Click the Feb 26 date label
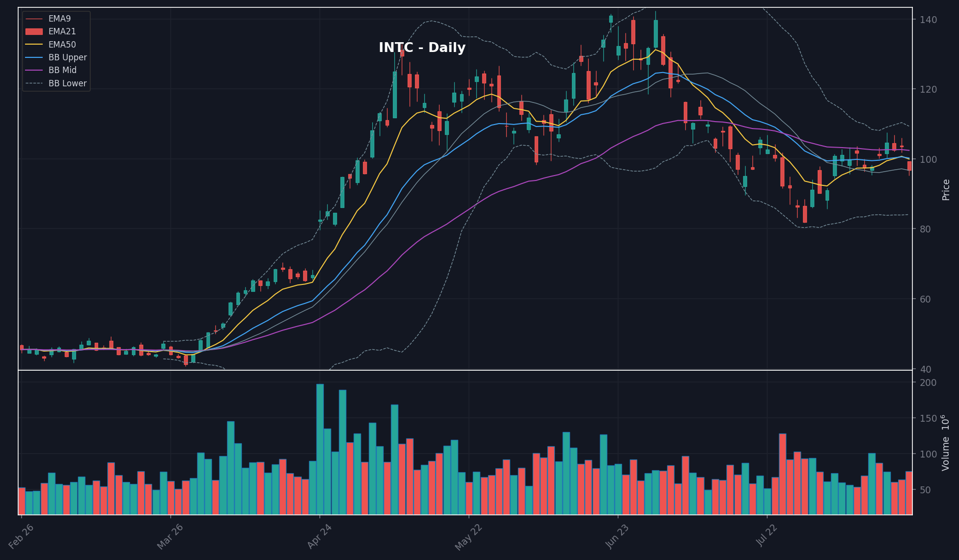This screenshot has height=560, width=959. [x=22, y=536]
